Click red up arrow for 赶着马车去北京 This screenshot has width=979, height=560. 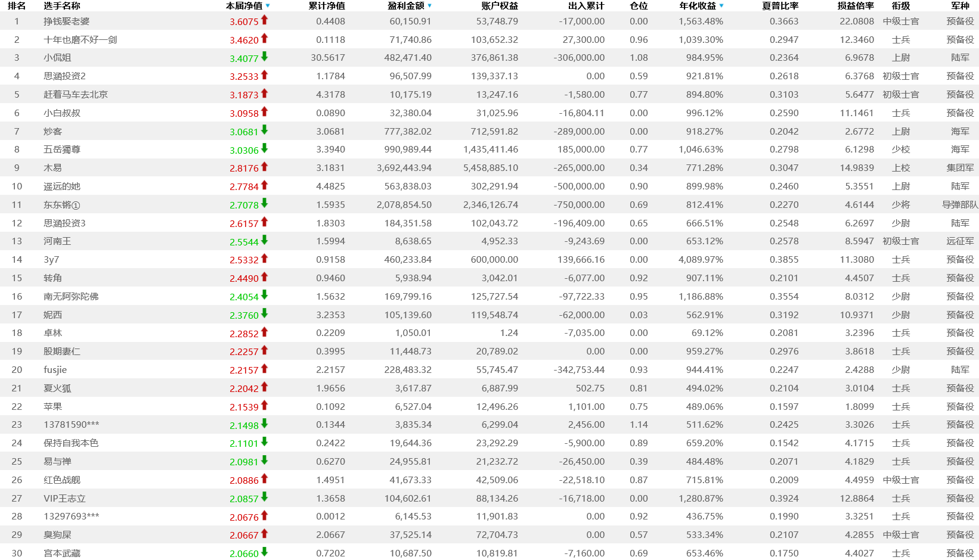264,94
